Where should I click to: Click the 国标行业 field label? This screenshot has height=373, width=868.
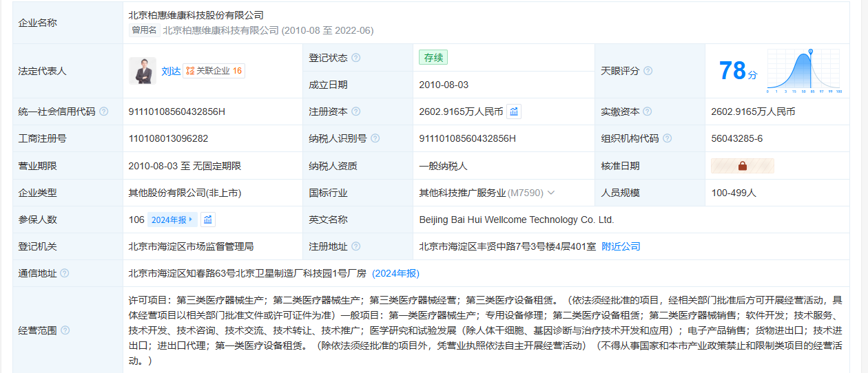pyautogui.click(x=328, y=193)
